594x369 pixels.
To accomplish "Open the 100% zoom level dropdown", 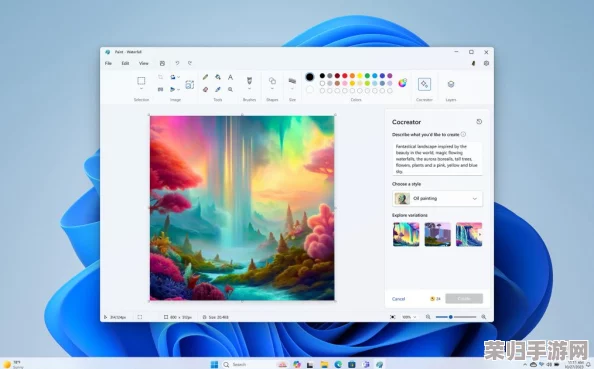I will click(409, 317).
